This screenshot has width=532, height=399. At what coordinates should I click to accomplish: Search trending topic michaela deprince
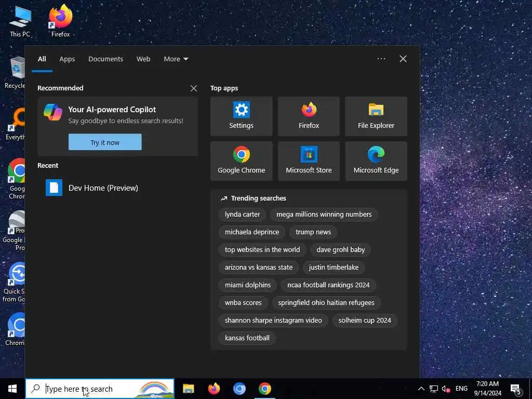click(x=252, y=232)
